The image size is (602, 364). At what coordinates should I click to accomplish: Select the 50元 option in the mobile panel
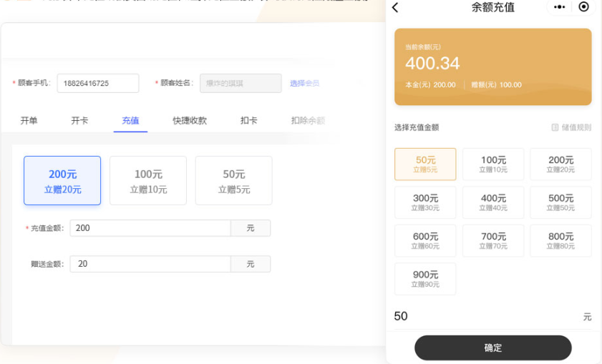(x=425, y=164)
